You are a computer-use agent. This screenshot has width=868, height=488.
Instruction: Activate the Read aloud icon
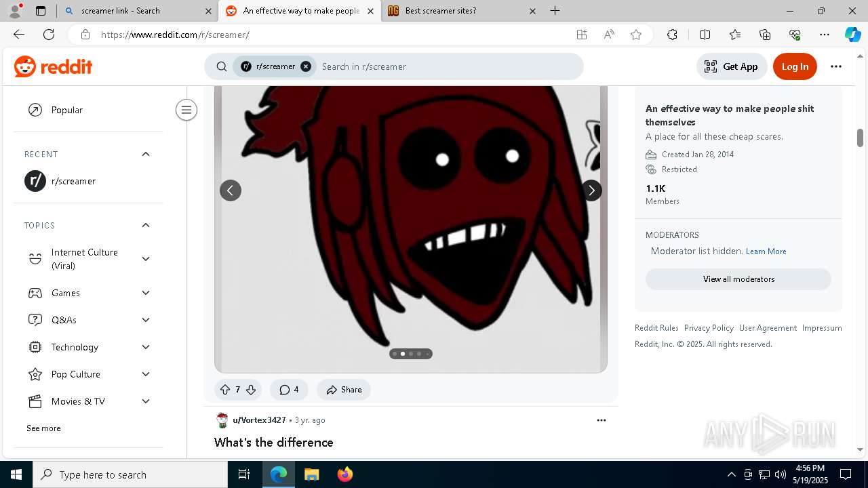609,35
